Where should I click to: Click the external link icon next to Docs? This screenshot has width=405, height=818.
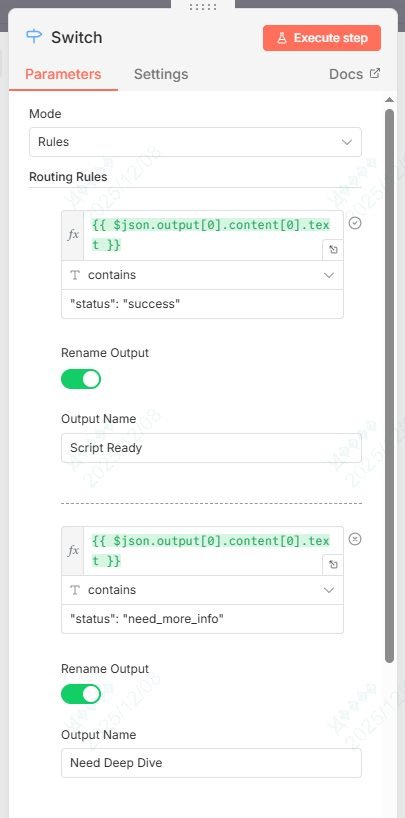pos(375,73)
